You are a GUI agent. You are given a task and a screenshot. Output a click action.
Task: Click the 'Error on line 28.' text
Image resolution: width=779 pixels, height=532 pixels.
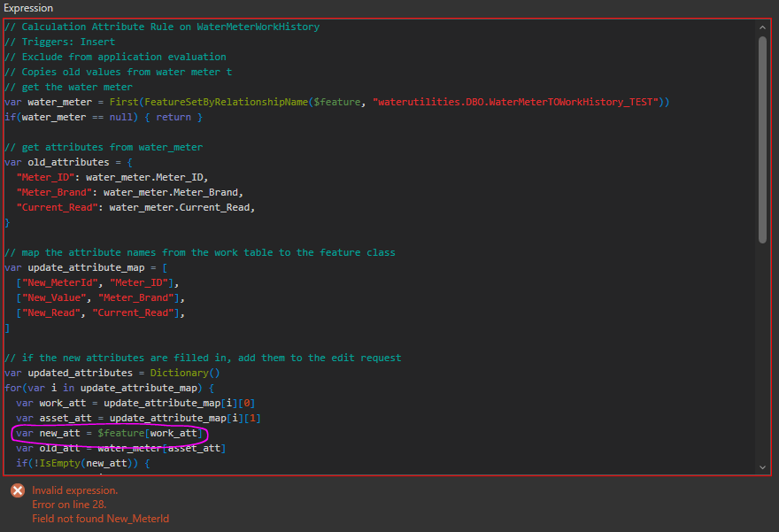pos(70,504)
